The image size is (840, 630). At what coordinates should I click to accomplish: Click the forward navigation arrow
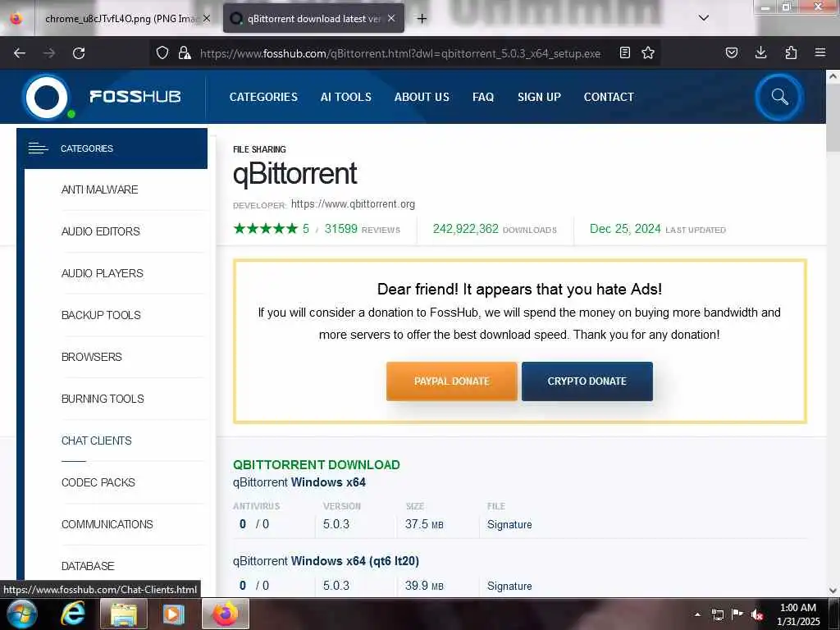(48, 53)
